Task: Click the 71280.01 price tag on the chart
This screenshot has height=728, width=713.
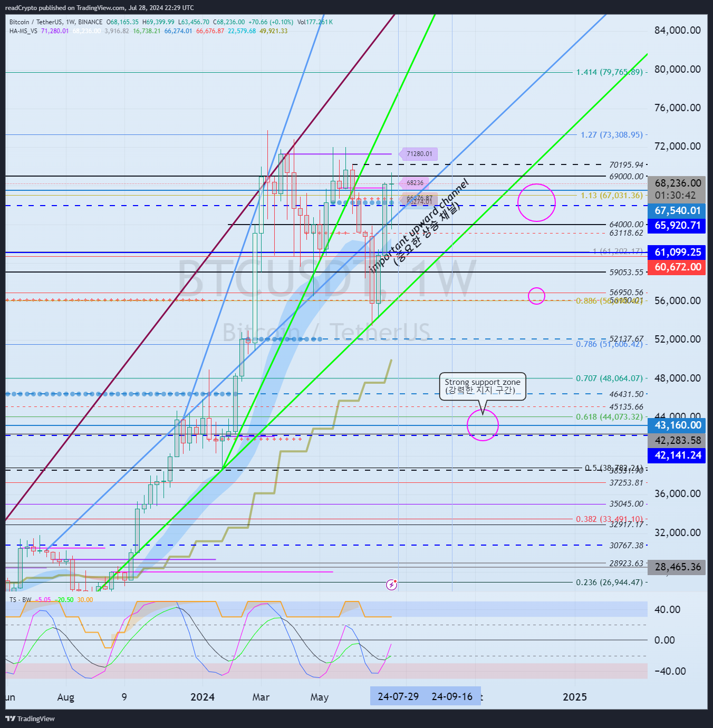Action: point(419,154)
